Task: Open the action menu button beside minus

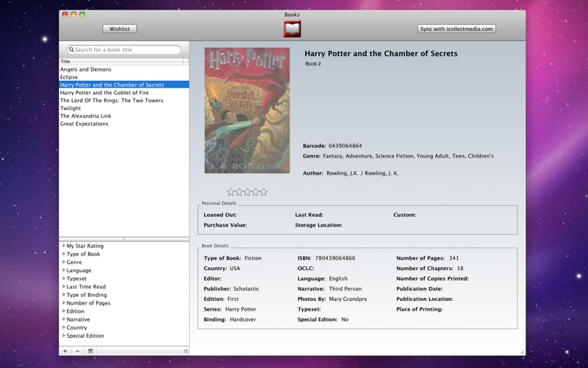Action: tap(90, 351)
